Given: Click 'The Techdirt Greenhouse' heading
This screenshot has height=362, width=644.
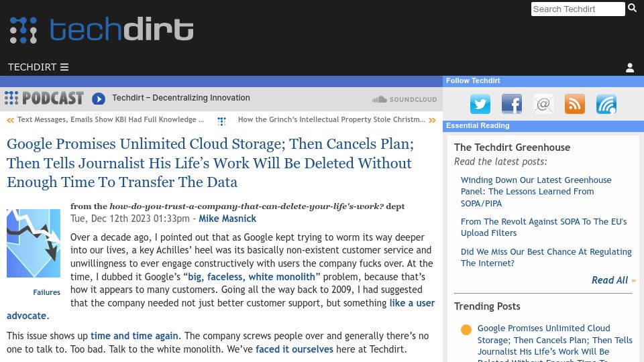Looking at the screenshot, I should pos(512,147).
